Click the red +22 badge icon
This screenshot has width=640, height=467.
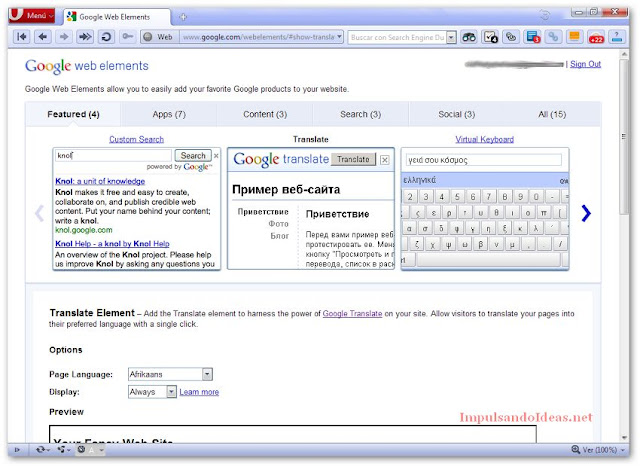click(x=596, y=37)
